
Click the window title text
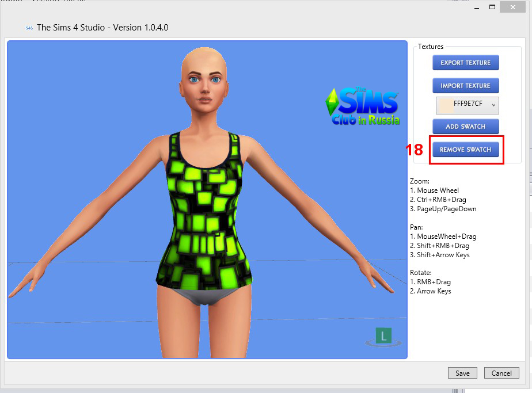tap(102, 28)
